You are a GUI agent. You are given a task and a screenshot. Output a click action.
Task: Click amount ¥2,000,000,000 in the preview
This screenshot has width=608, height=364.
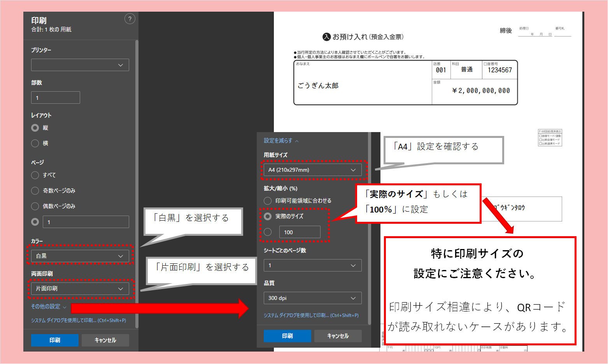481,91
